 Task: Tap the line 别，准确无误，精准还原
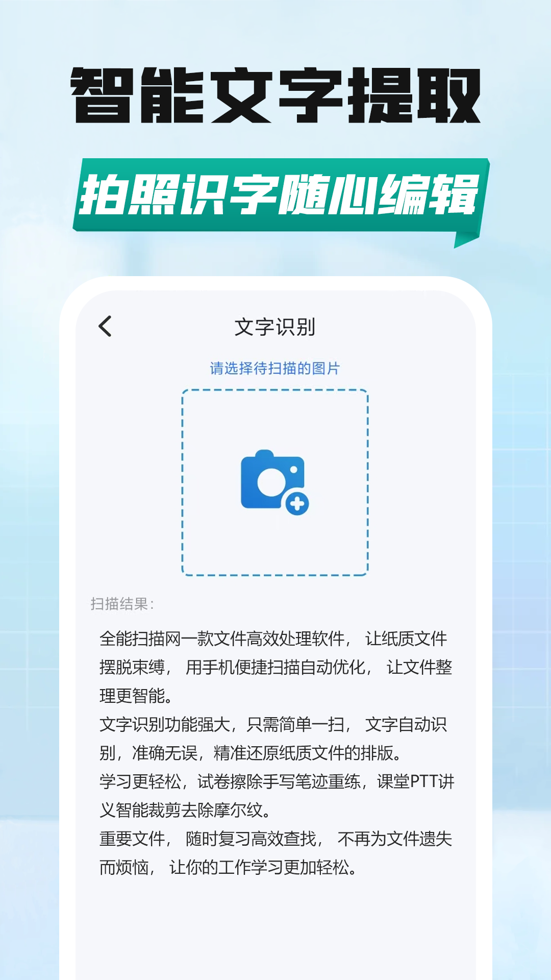tap(251, 753)
